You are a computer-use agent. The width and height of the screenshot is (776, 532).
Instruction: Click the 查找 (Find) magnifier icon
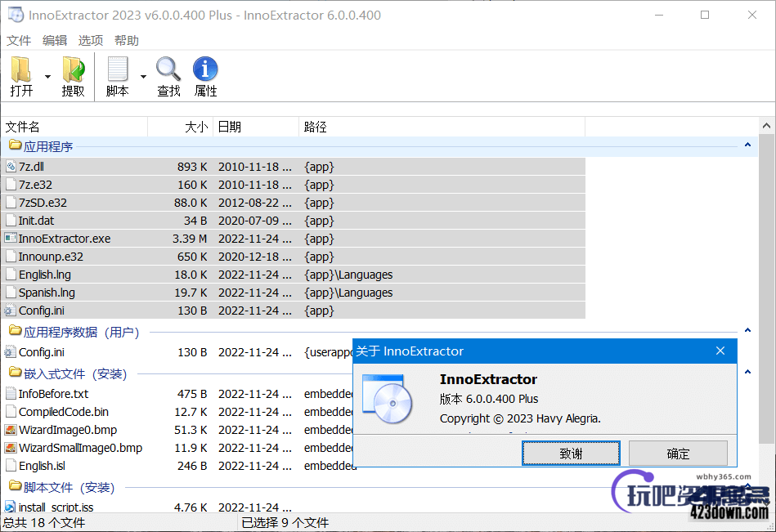168,69
